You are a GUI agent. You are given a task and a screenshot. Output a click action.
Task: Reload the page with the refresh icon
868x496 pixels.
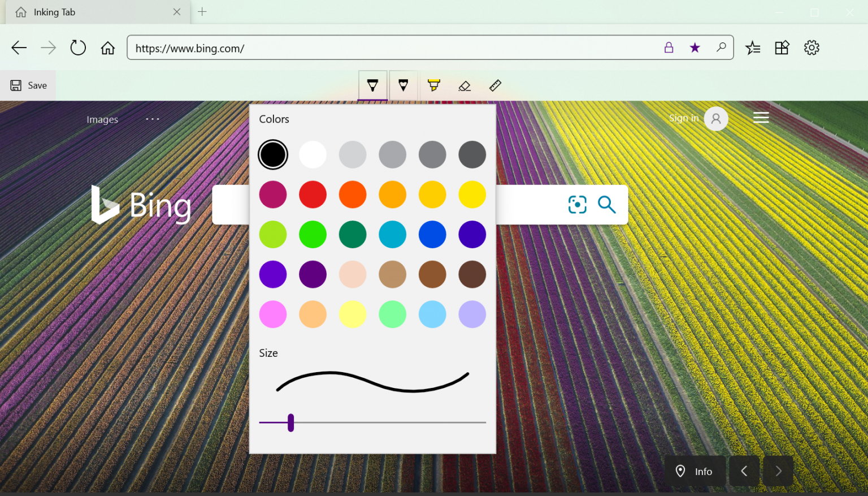(x=78, y=48)
